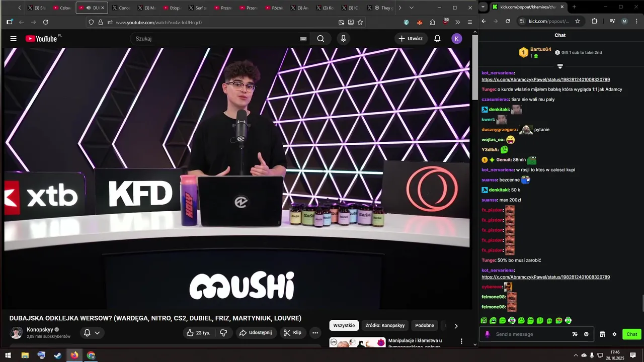This screenshot has width=644, height=362.
Task: Select the Wszystkie filter chip
Action: tap(344, 326)
